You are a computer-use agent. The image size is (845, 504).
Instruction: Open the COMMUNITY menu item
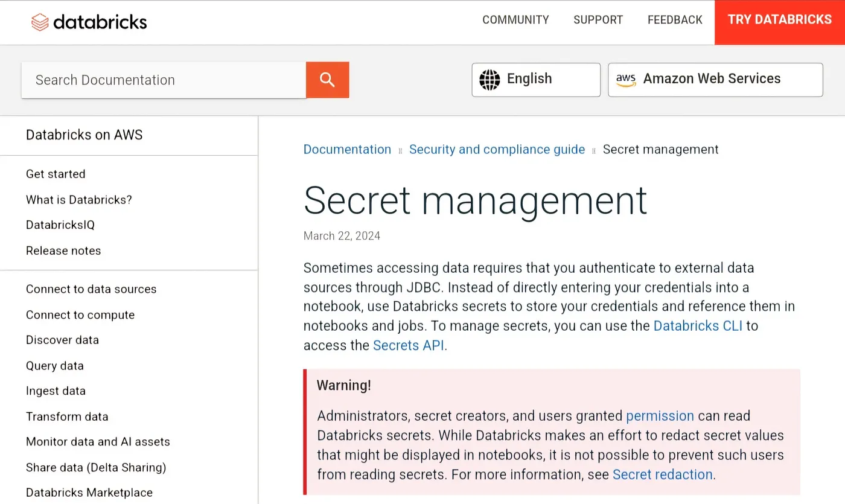pyautogui.click(x=515, y=20)
